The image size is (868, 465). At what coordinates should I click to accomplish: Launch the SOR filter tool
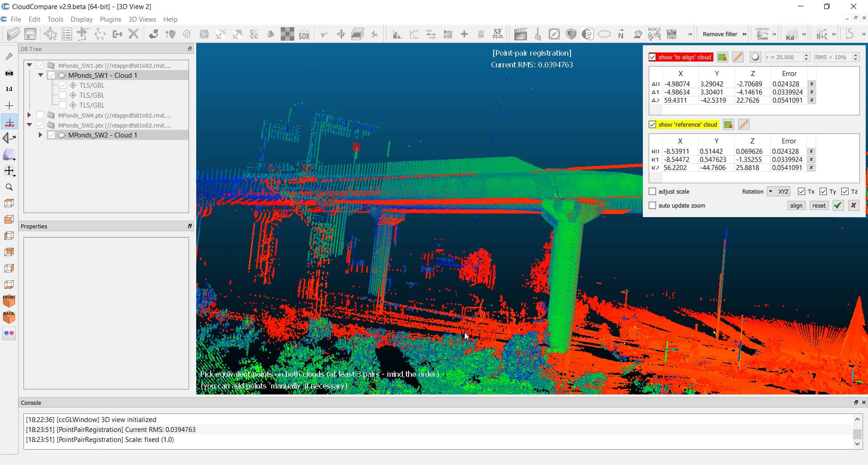click(304, 34)
